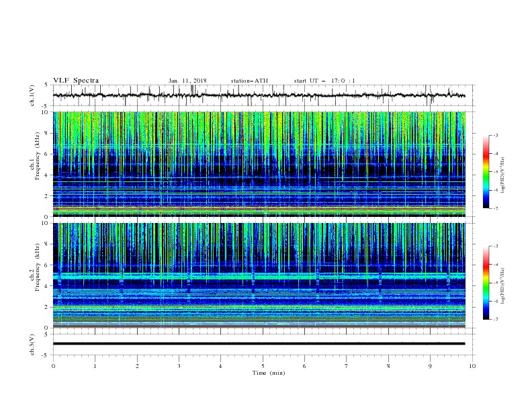Click the 'VLF Spectra' title text
Image resolution: width=532 pixels, height=411 pixels.
pos(76,81)
